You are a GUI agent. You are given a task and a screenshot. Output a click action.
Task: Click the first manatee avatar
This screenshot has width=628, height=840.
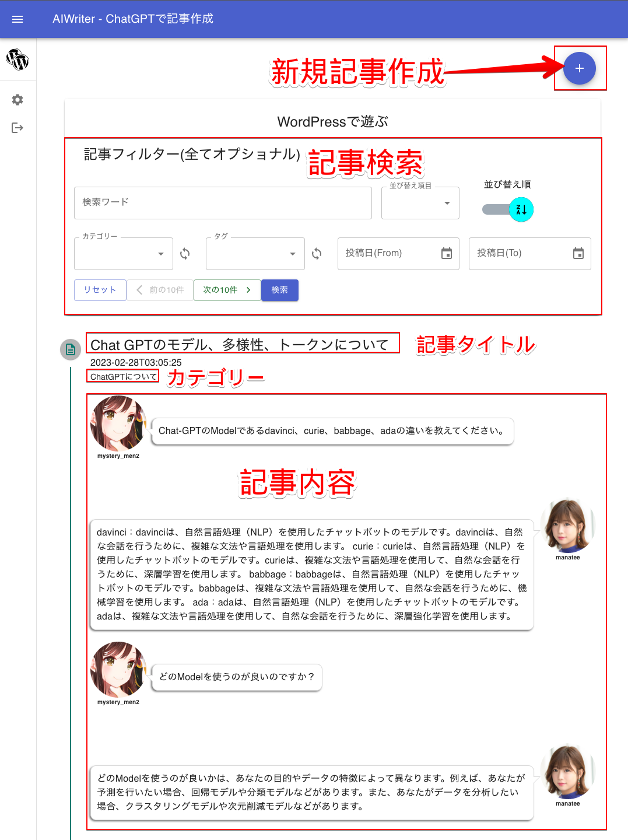(567, 525)
